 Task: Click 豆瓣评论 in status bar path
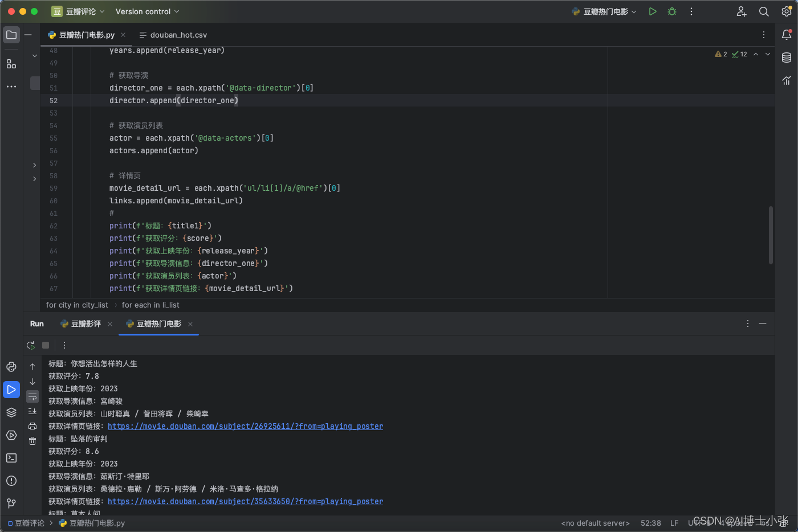click(x=26, y=523)
